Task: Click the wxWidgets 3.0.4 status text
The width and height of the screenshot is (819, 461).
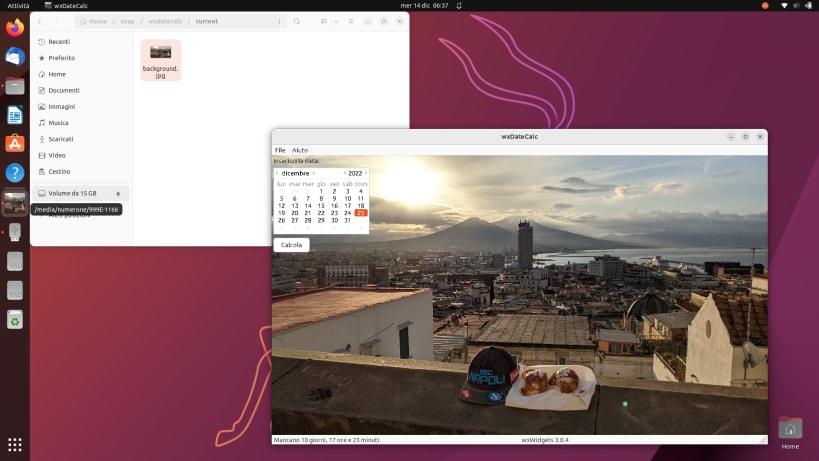Action: pos(545,440)
